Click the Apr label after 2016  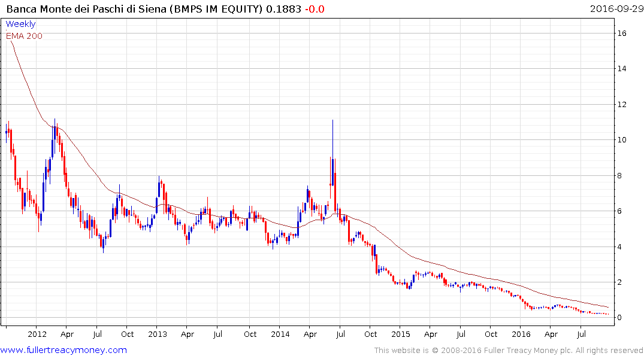point(551,334)
